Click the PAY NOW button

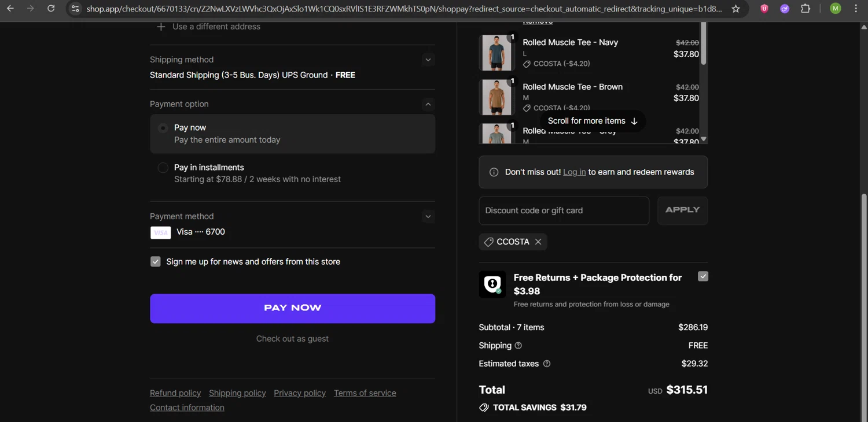point(292,308)
